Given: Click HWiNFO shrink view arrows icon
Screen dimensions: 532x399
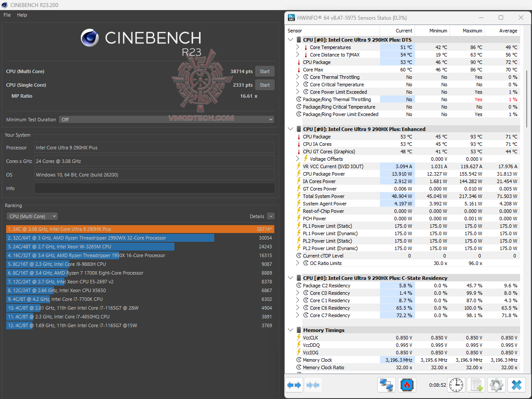Looking at the screenshot, I should coord(313,385).
